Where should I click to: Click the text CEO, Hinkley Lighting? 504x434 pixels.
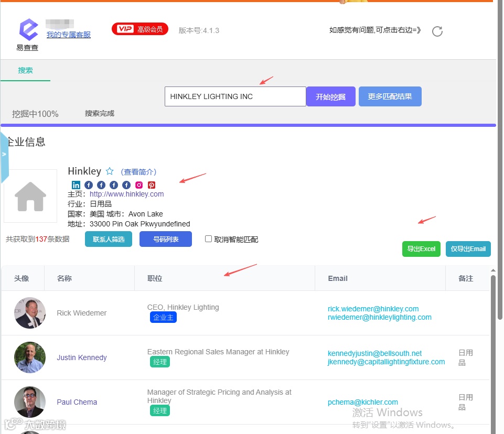pyautogui.click(x=183, y=307)
